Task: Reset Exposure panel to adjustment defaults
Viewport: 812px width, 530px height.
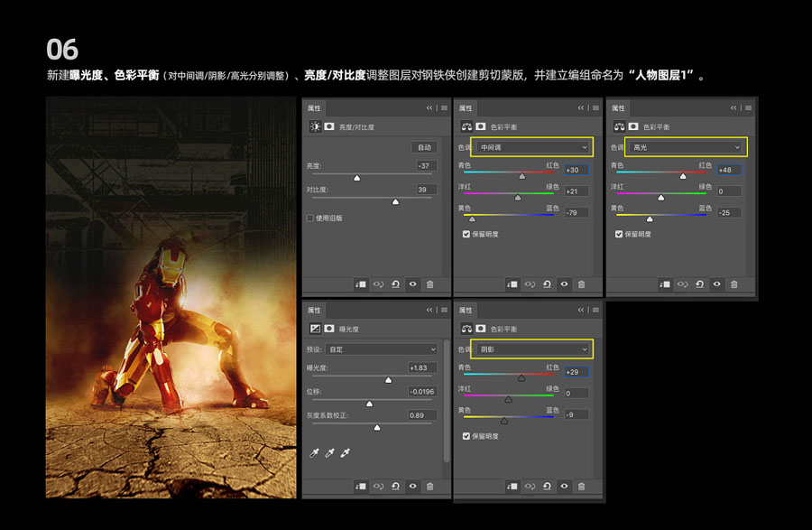Action: pos(396,487)
